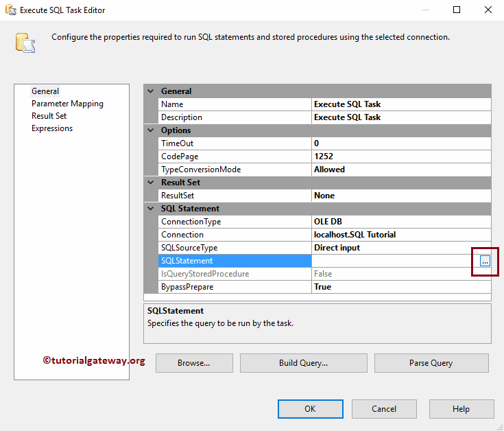Select the SQLSourceType property label
The height and width of the screenshot is (431, 504).
235,248
